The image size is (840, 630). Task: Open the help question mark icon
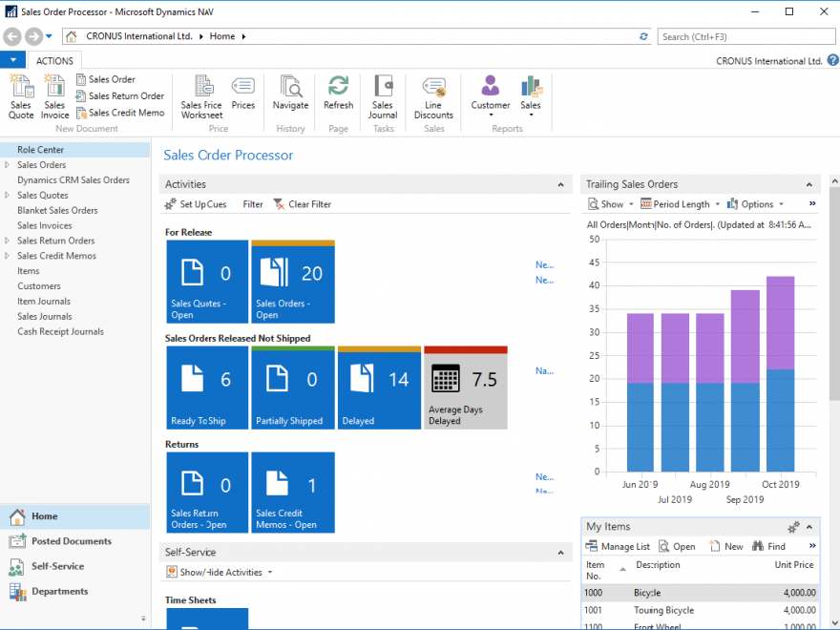click(832, 60)
